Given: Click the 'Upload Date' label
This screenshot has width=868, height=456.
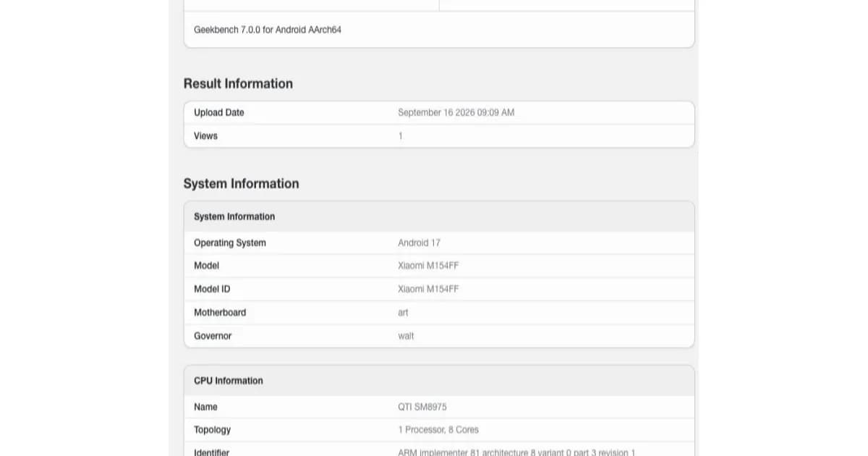Looking at the screenshot, I should click(219, 113).
